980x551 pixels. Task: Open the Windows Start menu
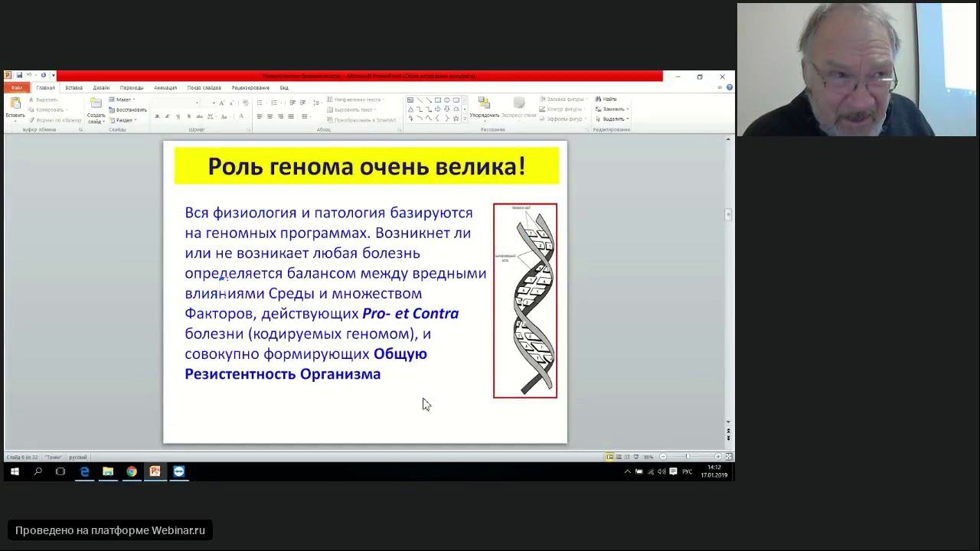[14, 471]
